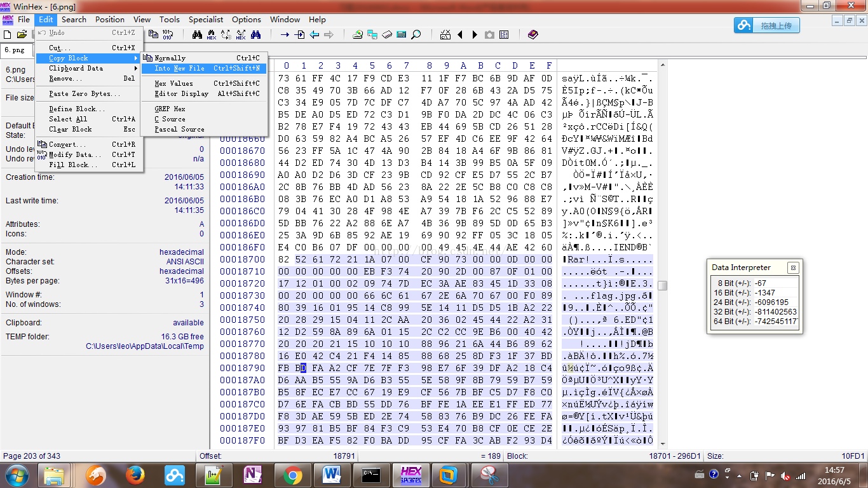Open the Options menu
The width and height of the screenshot is (868, 488).
click(247, 20)
